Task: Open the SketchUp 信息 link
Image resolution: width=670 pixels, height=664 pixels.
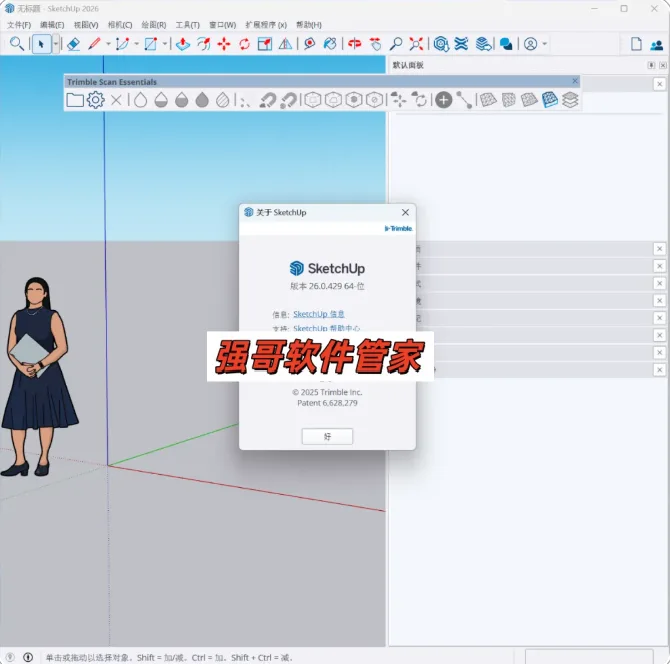Action: click(x=319, y=314)
